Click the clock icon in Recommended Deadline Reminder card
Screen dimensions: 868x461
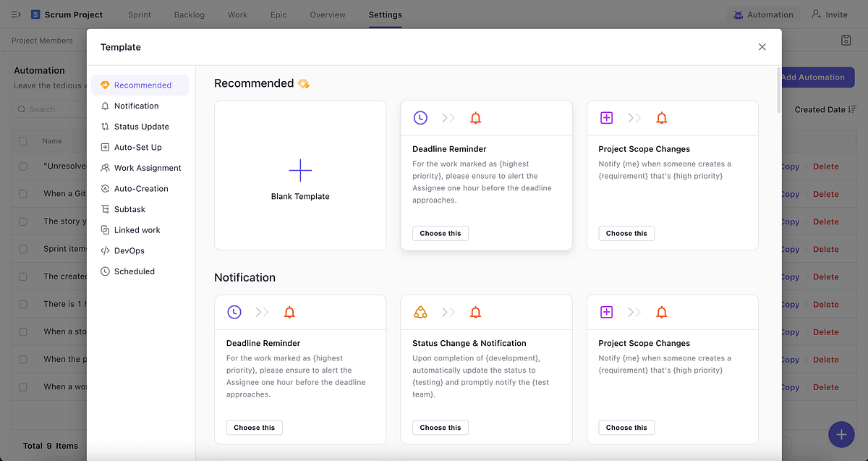point(420,118)
